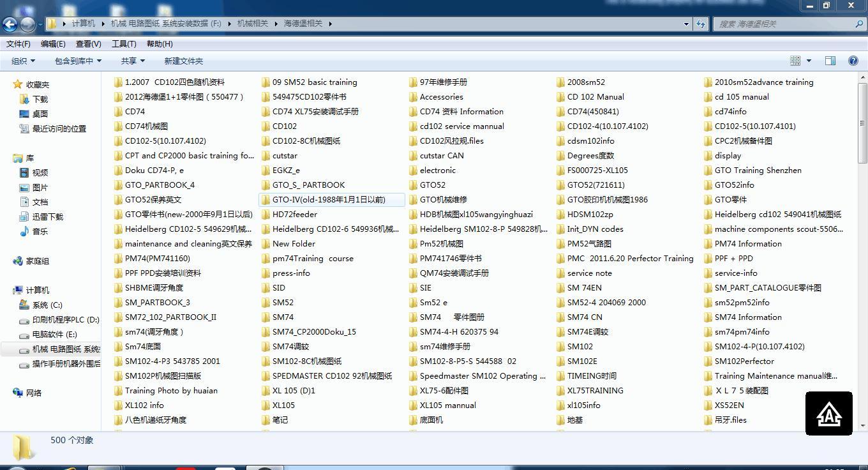This screenshot has height=470, width=868.
Task: Open the 编辑(E) menu
Action: 53,43
